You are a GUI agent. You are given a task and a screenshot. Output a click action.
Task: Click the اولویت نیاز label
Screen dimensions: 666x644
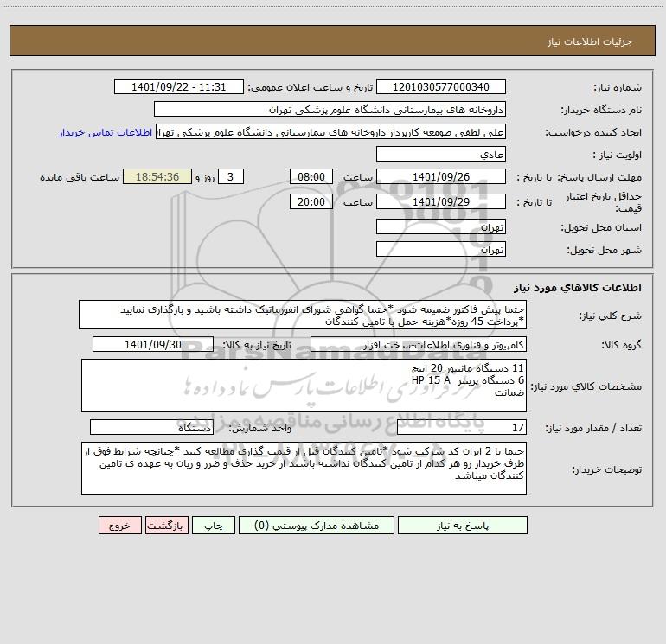[x=618, y=155]
